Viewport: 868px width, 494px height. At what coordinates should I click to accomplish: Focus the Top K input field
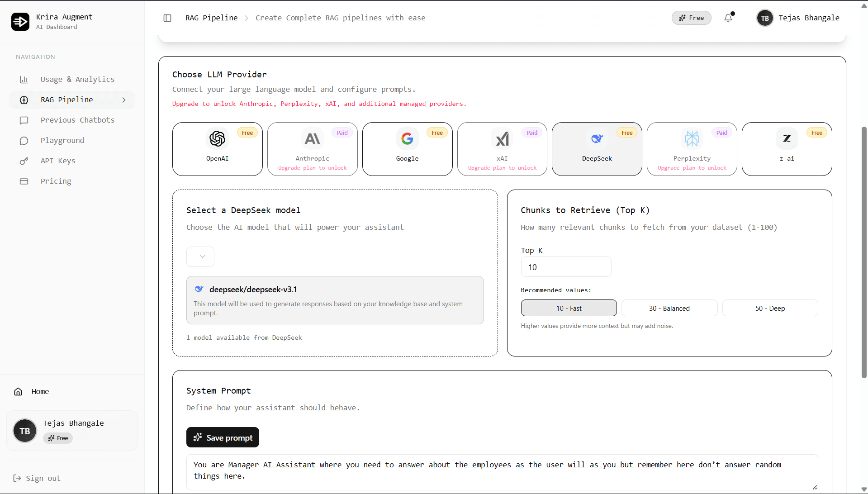click(566, 267)
